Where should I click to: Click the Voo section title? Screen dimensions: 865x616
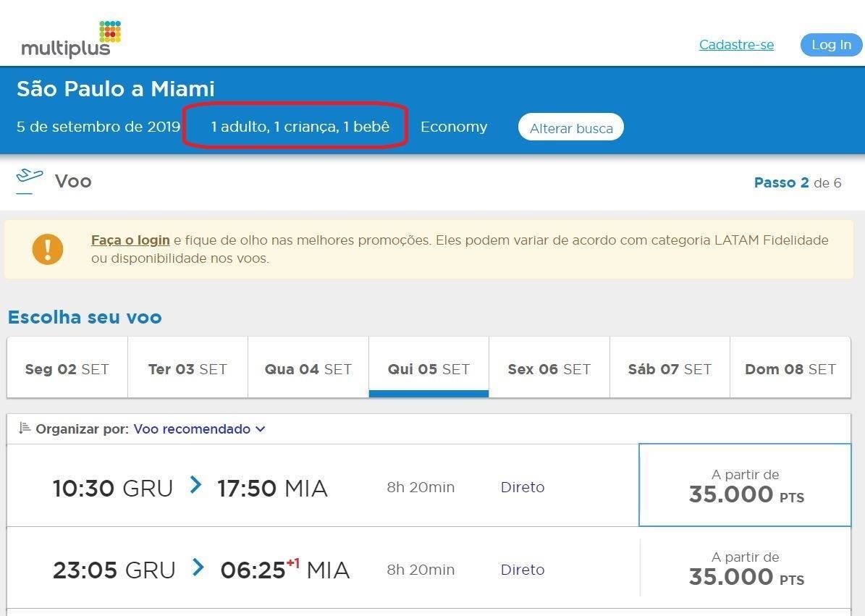(x=73, y=181)
